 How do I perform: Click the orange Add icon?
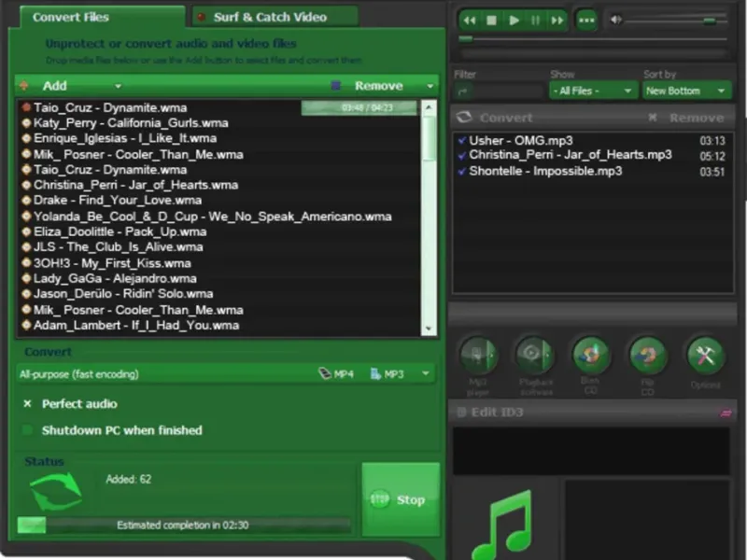pyautogui.click(x=24, y=86)
